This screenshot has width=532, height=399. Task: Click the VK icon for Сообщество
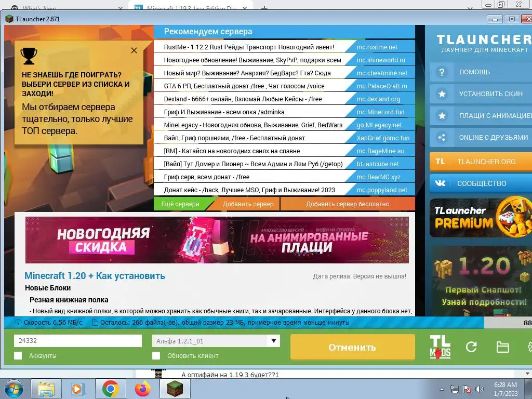coord(440,183)
